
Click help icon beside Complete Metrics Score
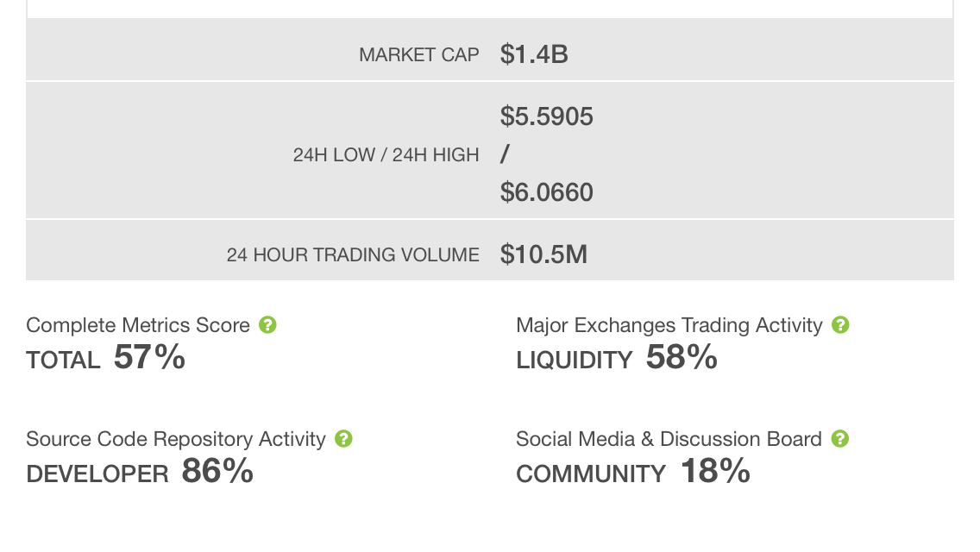267,325
